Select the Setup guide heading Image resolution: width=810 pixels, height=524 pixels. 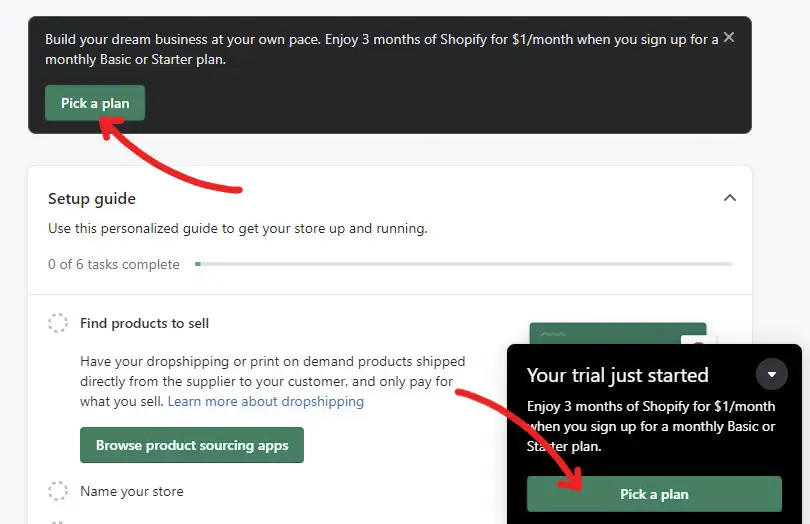click(x=92, y=199)
